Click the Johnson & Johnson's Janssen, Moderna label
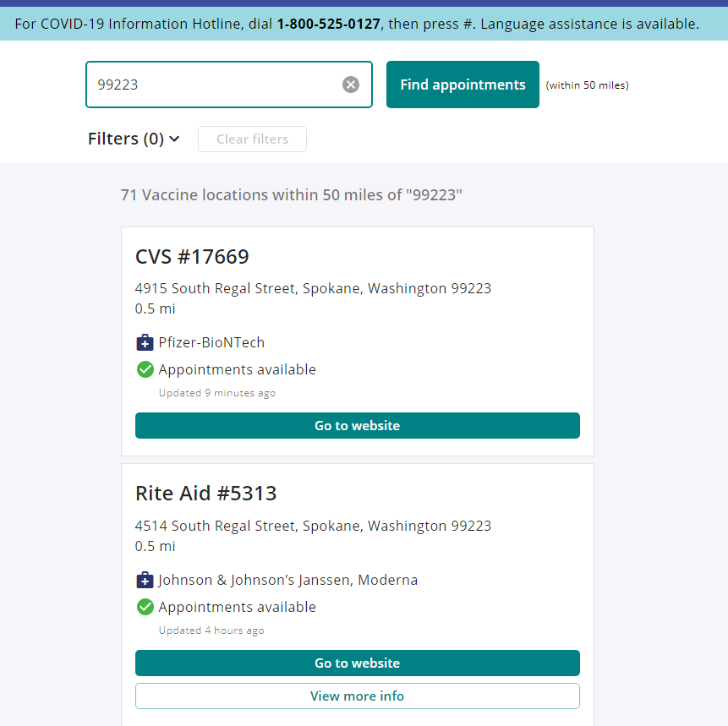728x726 pixels. 287,580
